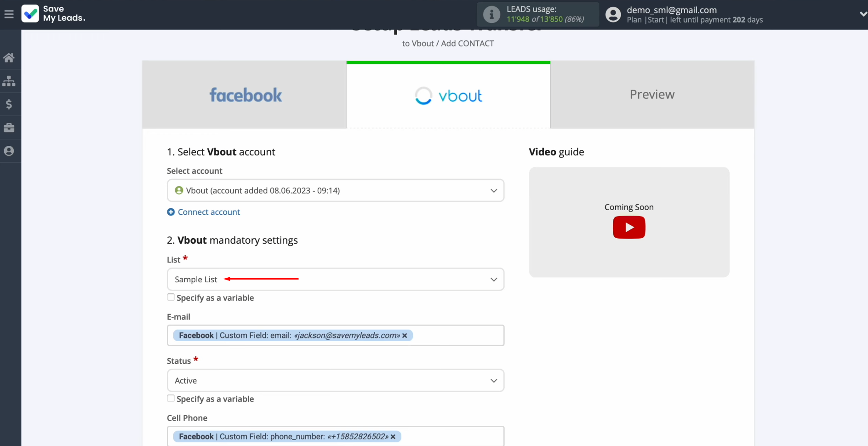Switch to the Preview tab
Image resolution: width=868 pixels, height=446 pixels.
pos(652,95)
